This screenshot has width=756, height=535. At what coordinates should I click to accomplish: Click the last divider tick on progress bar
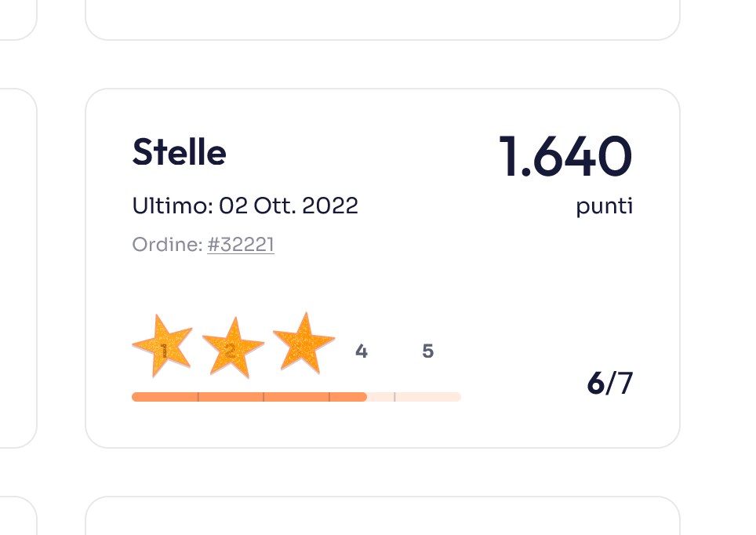coord(394,397)
